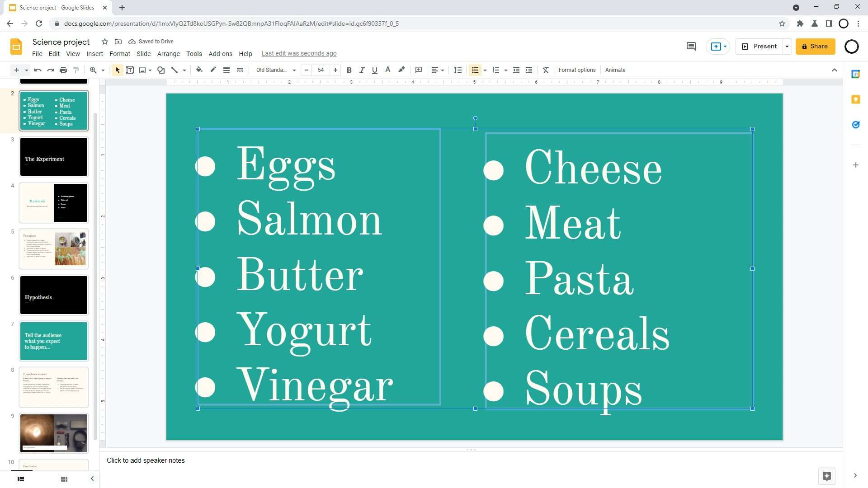Select the numbered list icon

[496, 70]
